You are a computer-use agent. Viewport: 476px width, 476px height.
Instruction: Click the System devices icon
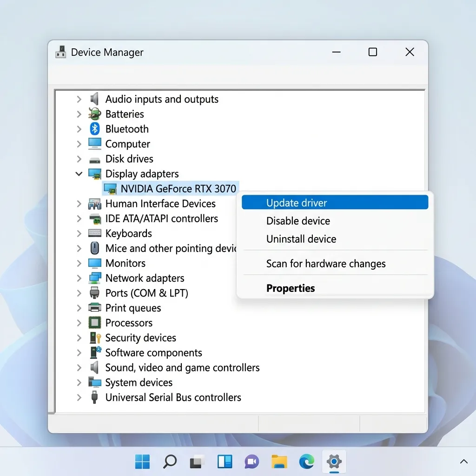[x=95, y=382]
